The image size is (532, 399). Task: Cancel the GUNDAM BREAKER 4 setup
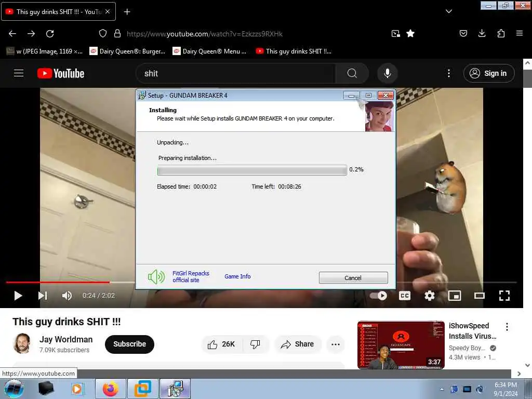(353, 277)
